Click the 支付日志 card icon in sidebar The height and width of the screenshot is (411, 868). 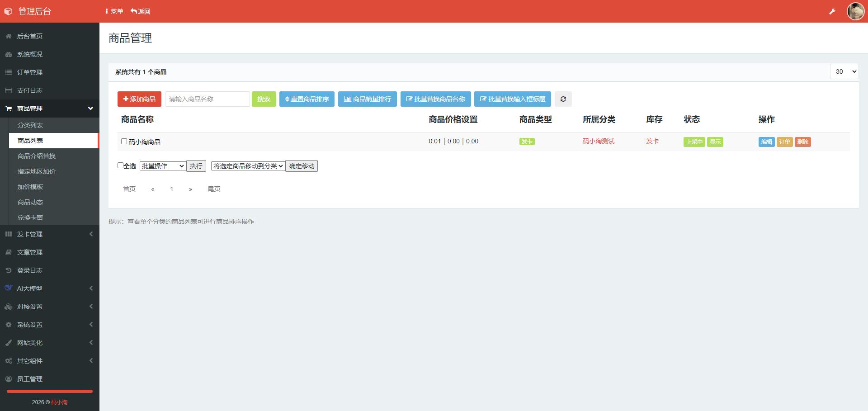[9, 90]
